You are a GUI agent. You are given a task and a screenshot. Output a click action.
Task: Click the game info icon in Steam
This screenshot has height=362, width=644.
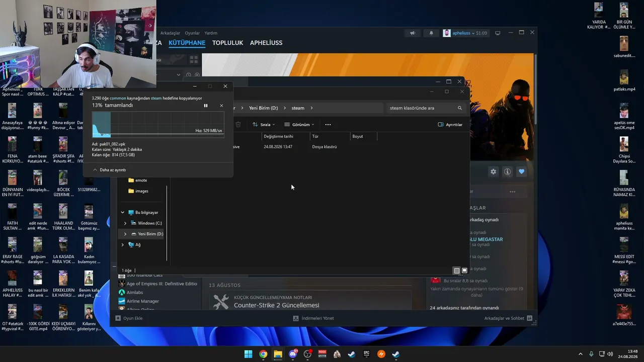507,171
